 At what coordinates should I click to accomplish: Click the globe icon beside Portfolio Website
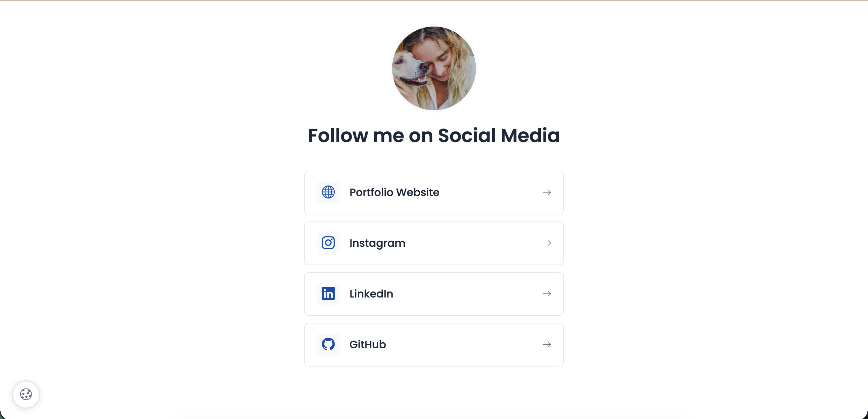(328, 192)
